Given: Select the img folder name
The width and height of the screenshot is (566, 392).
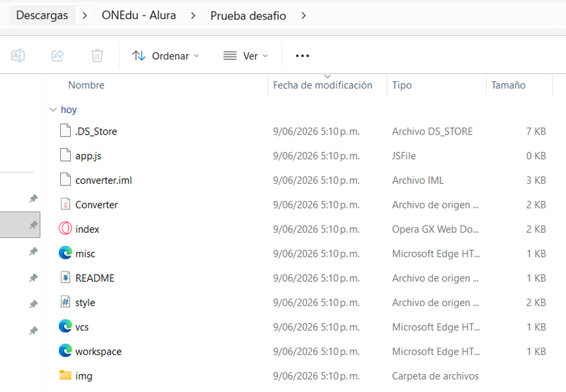Looking at the screenshot, I should coord(84,376).
